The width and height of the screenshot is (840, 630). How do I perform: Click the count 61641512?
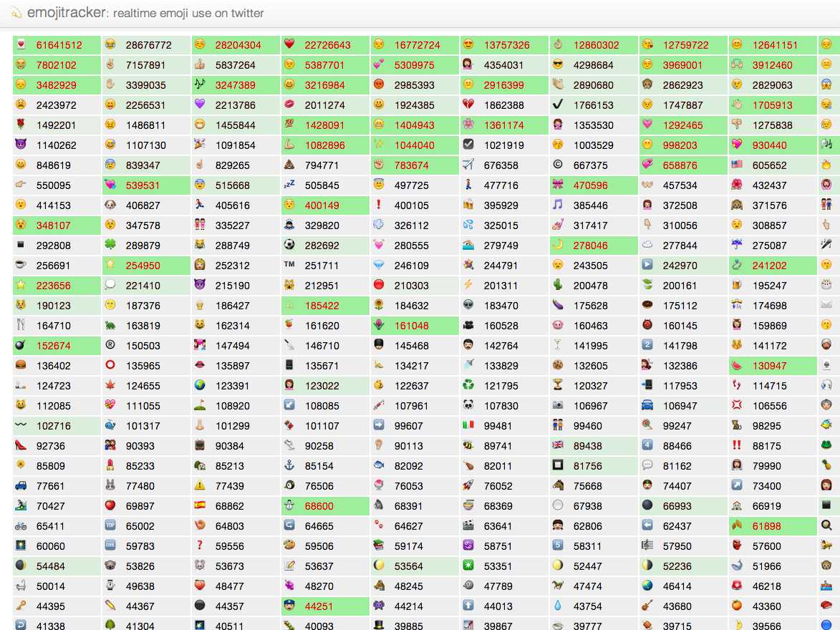(x=59, y=45)
